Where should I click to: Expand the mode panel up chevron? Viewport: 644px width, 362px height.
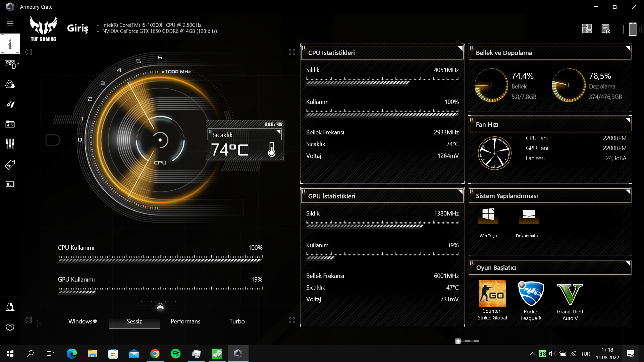coord(160,307)
